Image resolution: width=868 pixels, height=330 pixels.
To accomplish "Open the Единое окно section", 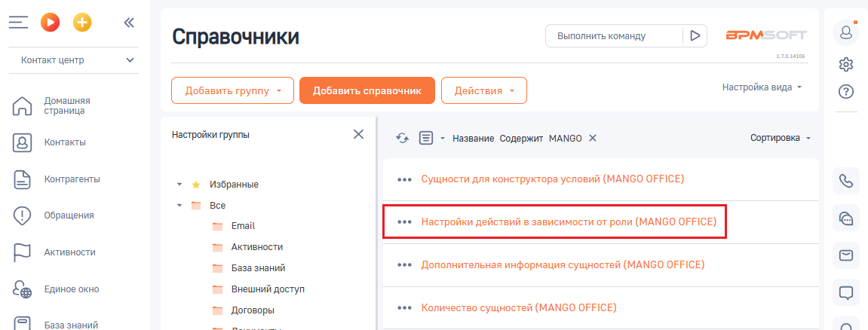I will pyautogui.click(x=72, y=289).
